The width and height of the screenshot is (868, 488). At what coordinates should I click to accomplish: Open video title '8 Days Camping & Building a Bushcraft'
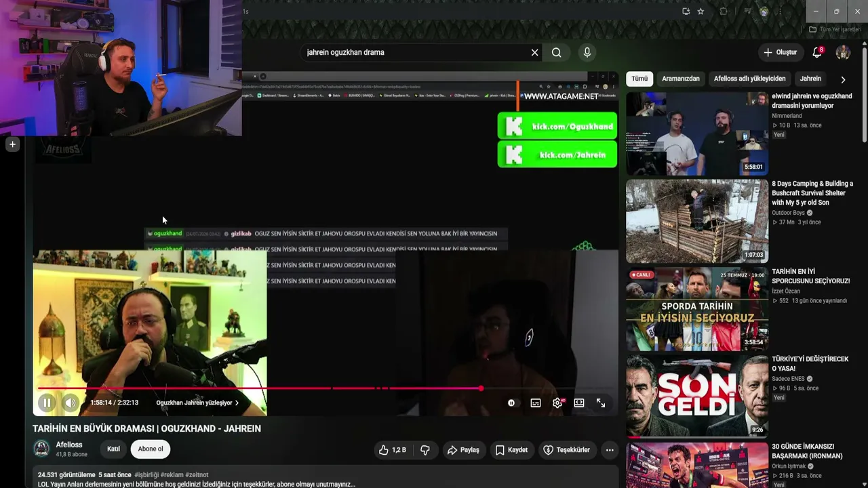pyautogui.click(x=812, y=193)
